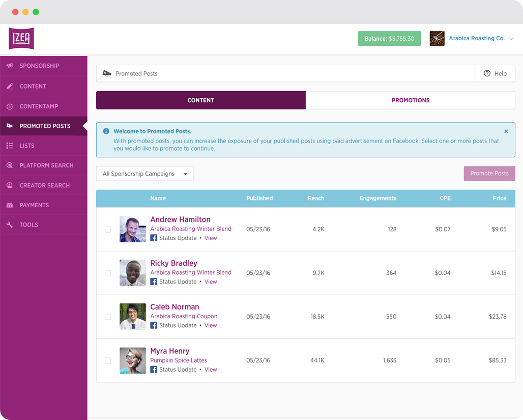Image resolution: width=523 pixels, height=420 pixels.
Task: Go to Creator Search in sidebar
Action: point(45,185)
